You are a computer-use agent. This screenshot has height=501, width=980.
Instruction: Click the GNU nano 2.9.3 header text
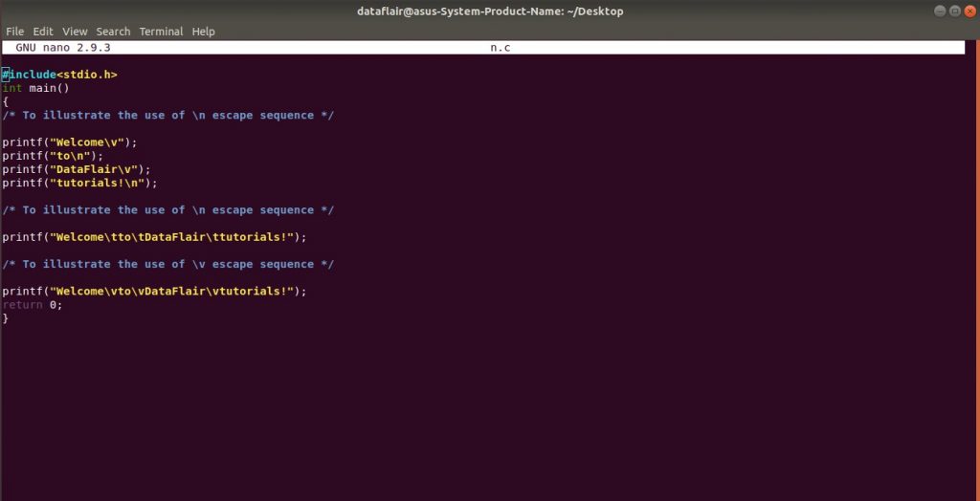click(63, 48)
